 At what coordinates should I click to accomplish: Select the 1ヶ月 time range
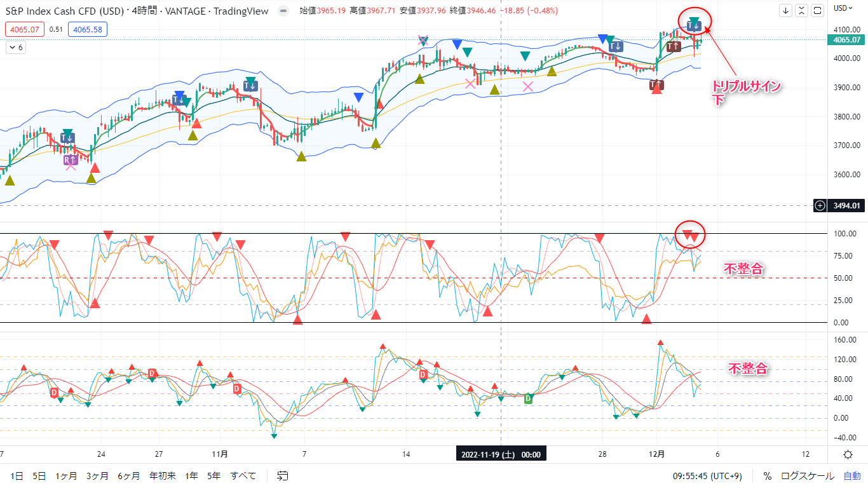tap(66, 476)
